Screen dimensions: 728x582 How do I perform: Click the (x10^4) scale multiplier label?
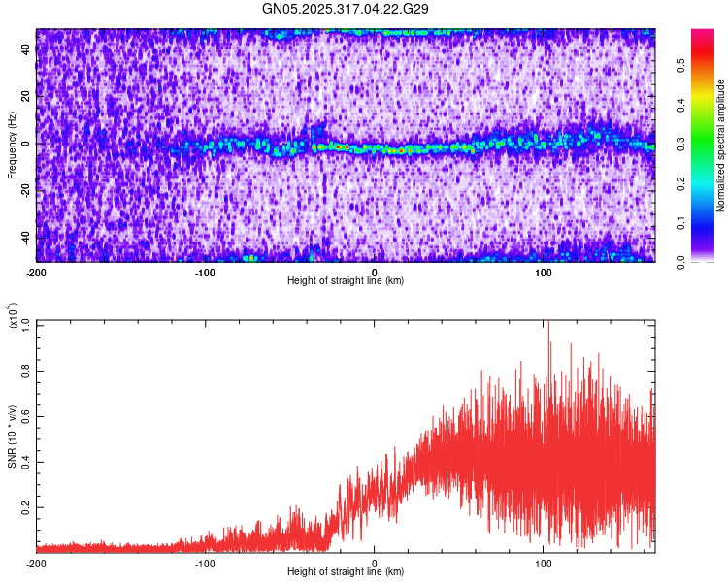click(14, 317)
